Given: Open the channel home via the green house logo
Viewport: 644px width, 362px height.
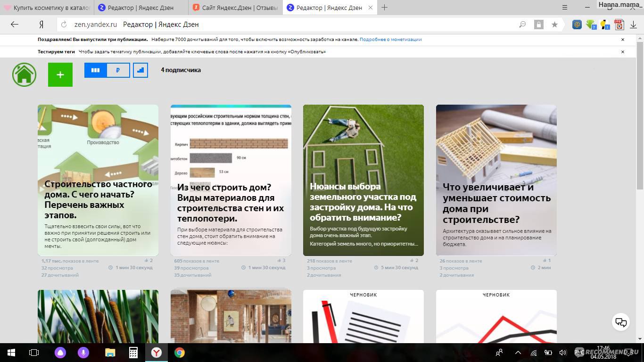Looking at the screenshot, I should coord(25,74).
